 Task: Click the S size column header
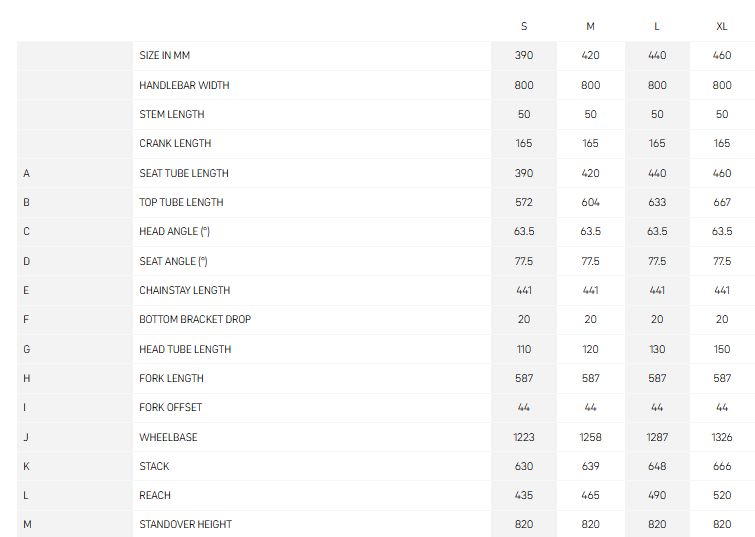[524, 26]
